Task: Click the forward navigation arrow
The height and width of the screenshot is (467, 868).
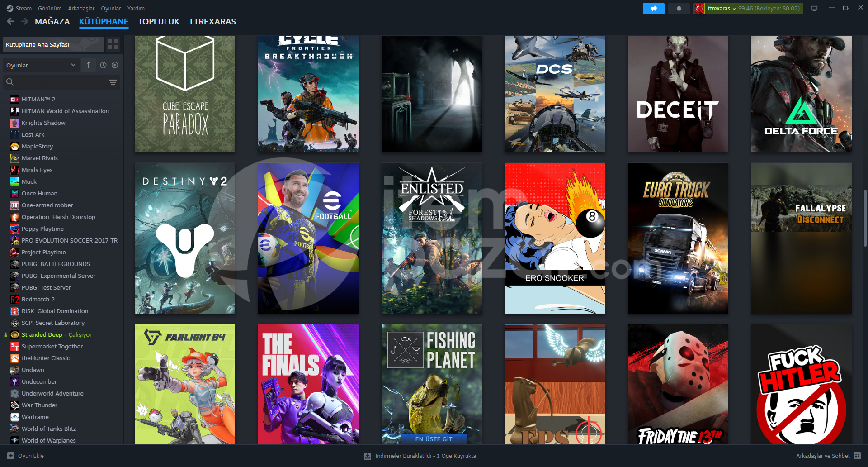Action: coord(25,21)
